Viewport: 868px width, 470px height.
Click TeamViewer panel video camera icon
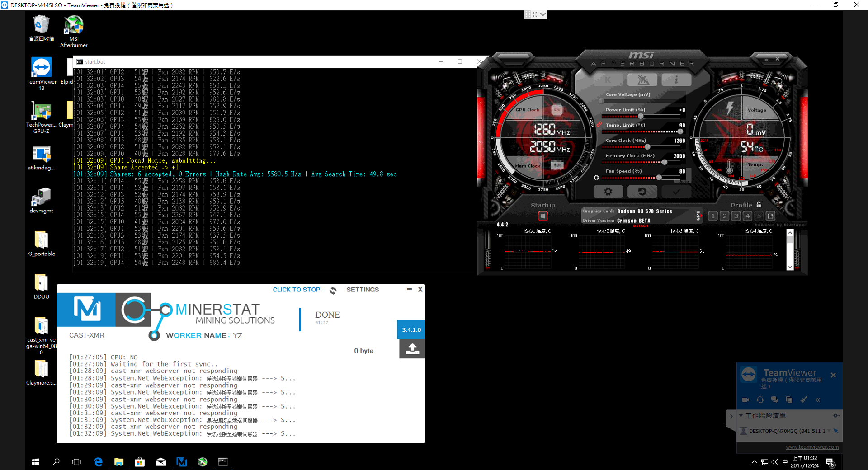[x=745, y=399]
